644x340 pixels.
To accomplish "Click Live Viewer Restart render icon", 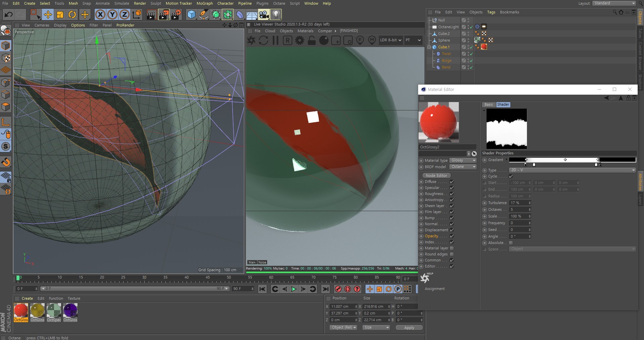I will coord(263,40).
